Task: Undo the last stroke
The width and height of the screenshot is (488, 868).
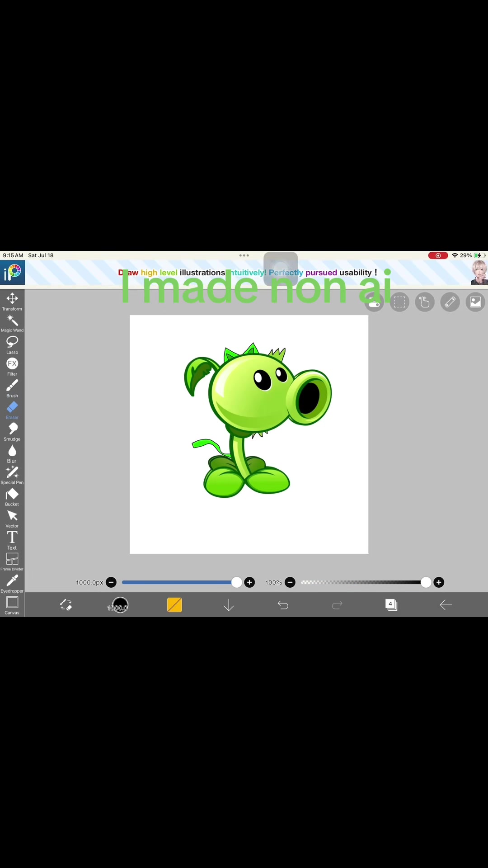Action: pyautogui.click(x=283, y=605)
